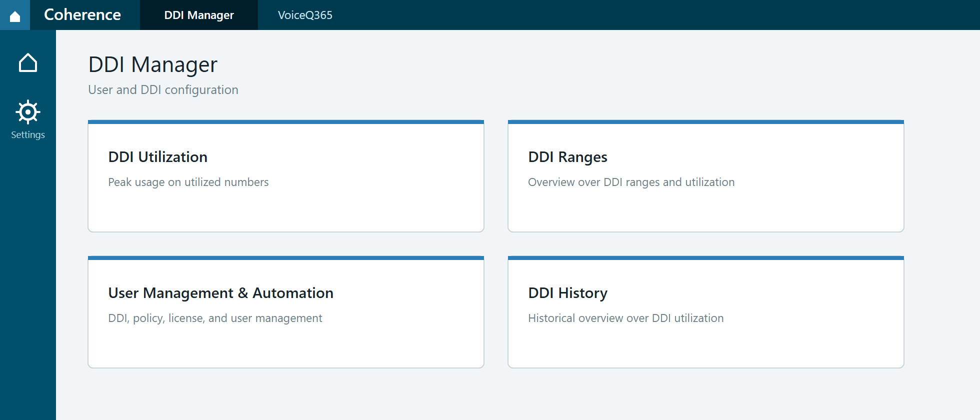Click the 'DDI Manager' page heading

153,64
